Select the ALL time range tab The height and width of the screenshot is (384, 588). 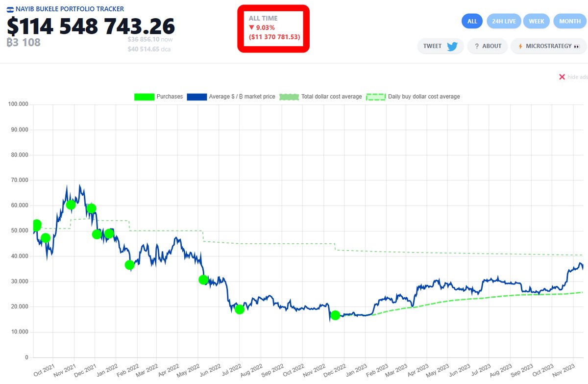472,21
